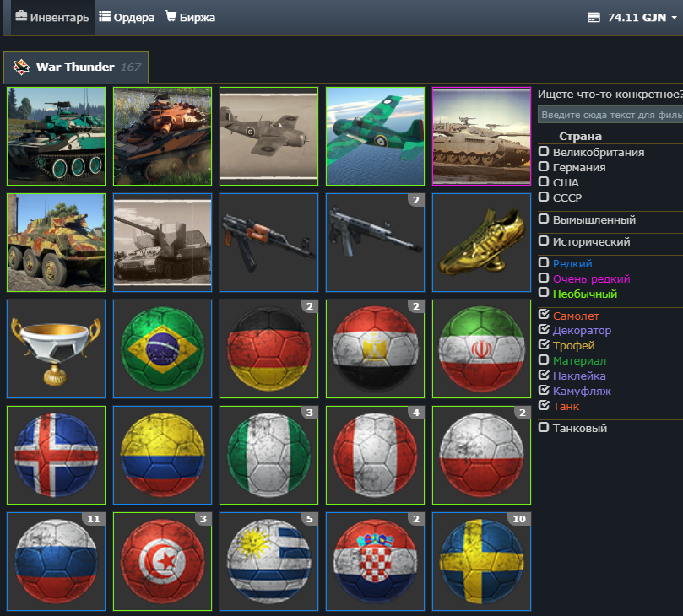The height and width of the screenshot is (616, 683).
Task: Click the Brazil flag football
Action: 162,349
